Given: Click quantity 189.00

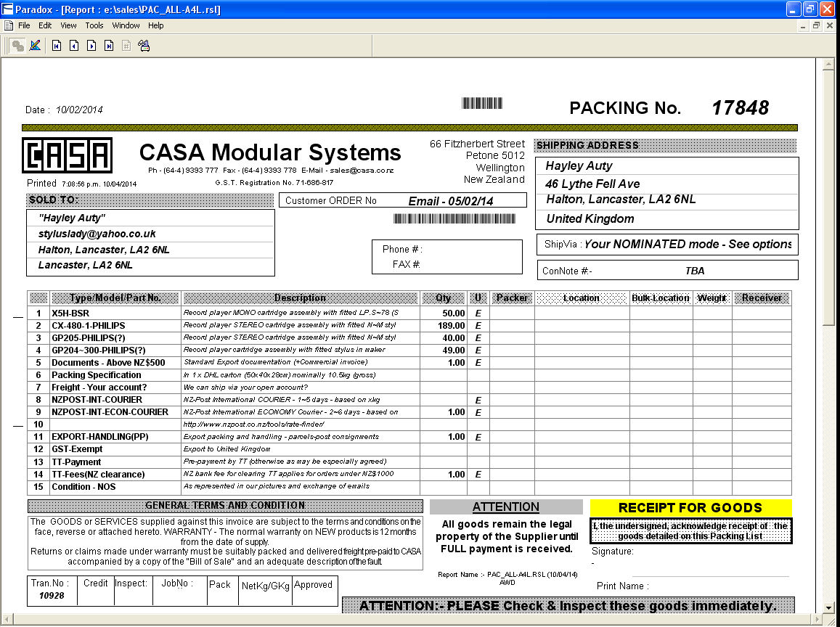Looking at the screenshot, I should click(x=451, y=326).
